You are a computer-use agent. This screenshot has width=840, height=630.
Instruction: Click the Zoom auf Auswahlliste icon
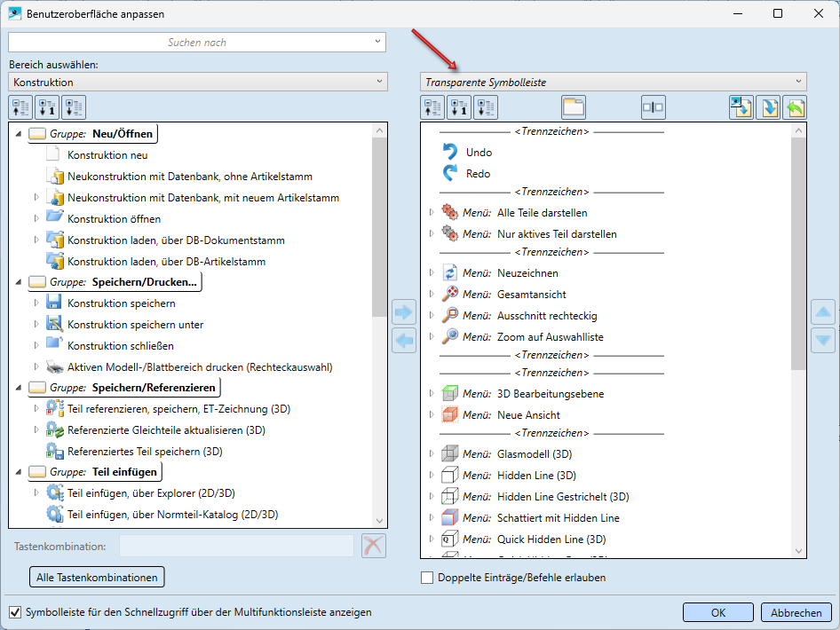tap(450, 336)
